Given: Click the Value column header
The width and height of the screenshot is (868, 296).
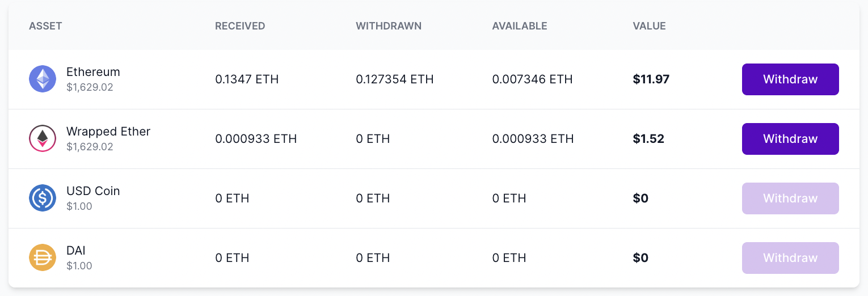Looking at the screenshot, I should (x=649, y=26).
